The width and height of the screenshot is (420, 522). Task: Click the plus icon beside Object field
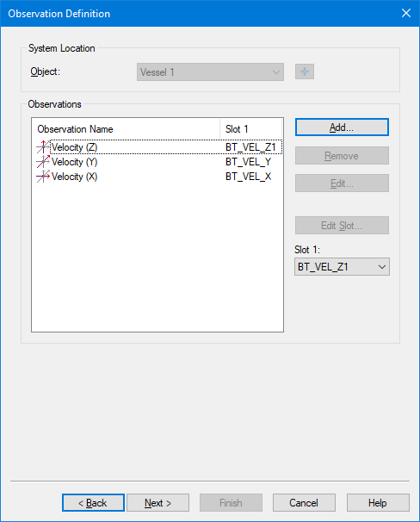tap(305, 71)
